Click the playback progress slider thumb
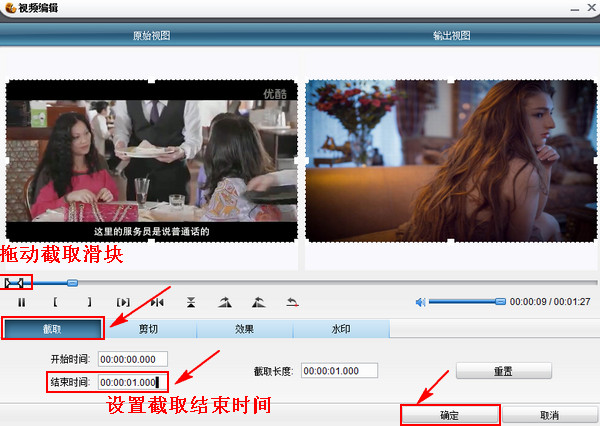 [x=72, y=283]
